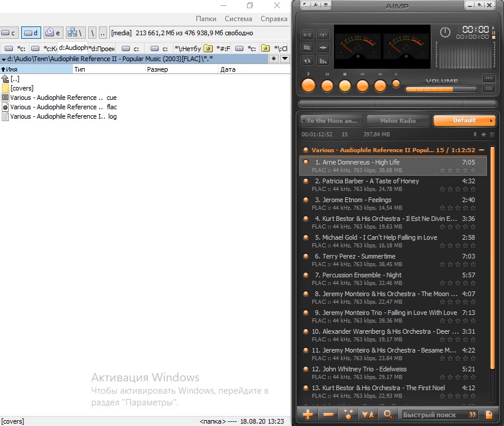Go to parent directory '..' button
The width and height of the screenshot is (504, 426).
coord(102,33)
